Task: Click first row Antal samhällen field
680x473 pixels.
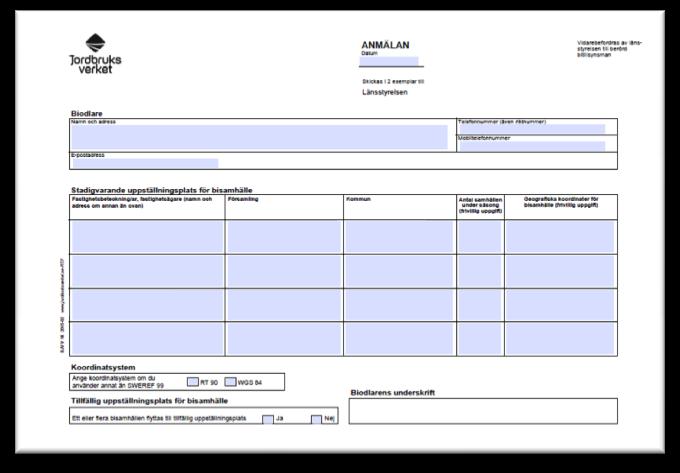Action: 480,237
